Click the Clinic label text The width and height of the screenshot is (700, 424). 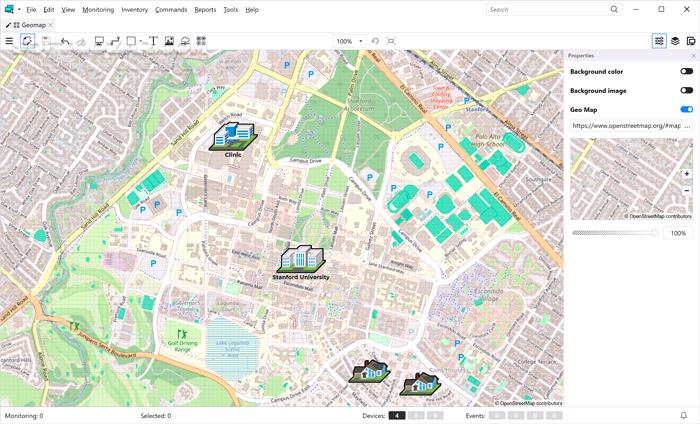233,155
